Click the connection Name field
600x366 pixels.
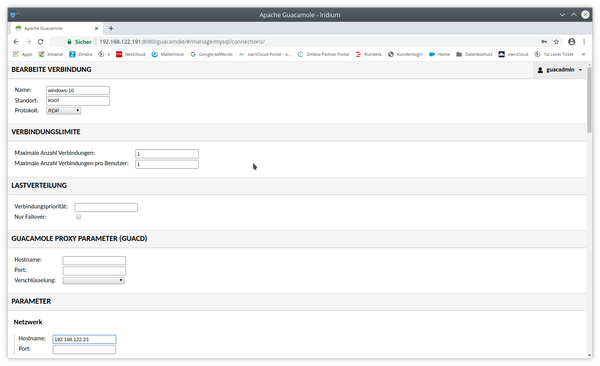78,90
